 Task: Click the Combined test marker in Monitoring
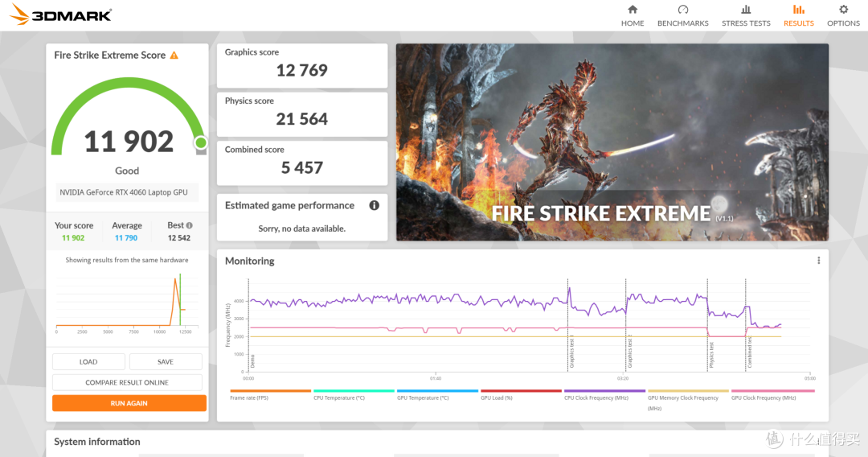click(x=750, y=352)
